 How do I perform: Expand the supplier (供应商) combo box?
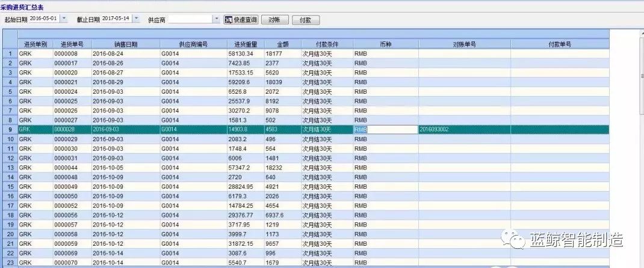click(217, 19)
